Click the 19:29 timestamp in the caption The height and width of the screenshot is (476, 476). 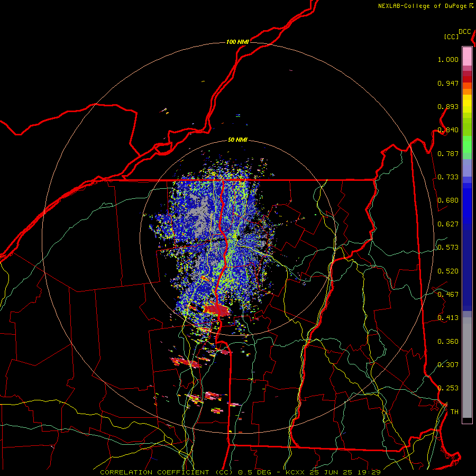[369, 472]
